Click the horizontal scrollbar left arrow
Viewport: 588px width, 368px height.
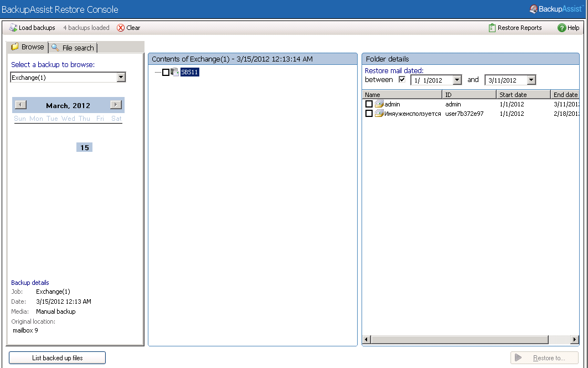pos(367,340)
